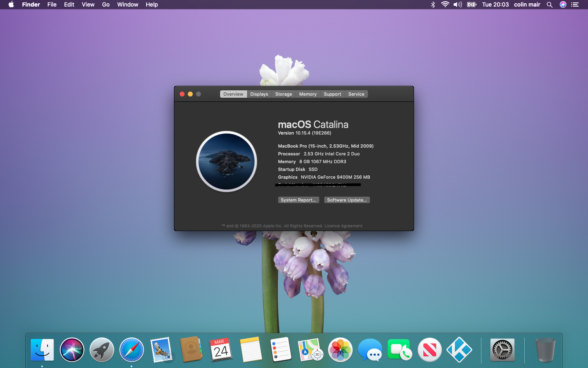Viewport: 588px width, 368px height.
Task: Open the Licence Agreement link
Action: click(343, 226)
